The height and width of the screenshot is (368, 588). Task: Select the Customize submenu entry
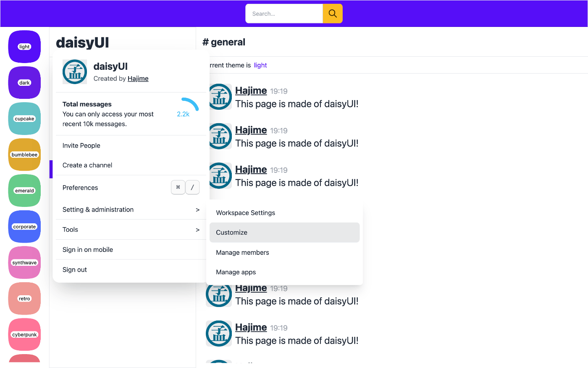click(x=285, y=233)
